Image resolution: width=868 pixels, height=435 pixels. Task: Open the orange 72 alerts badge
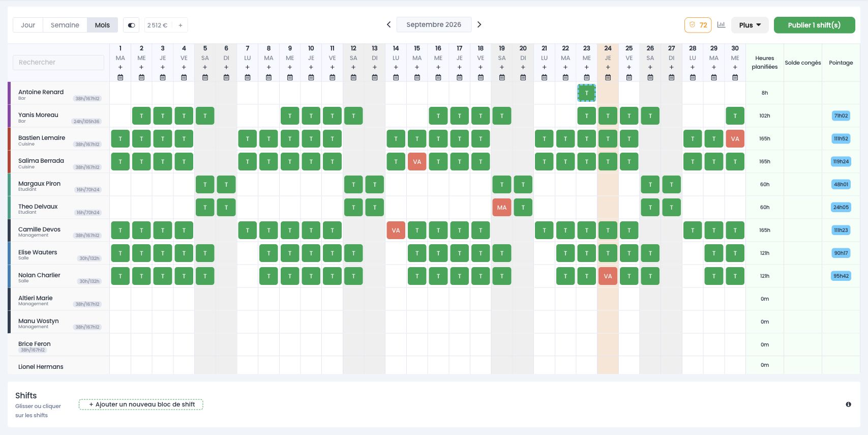click(x=698, y=25)
